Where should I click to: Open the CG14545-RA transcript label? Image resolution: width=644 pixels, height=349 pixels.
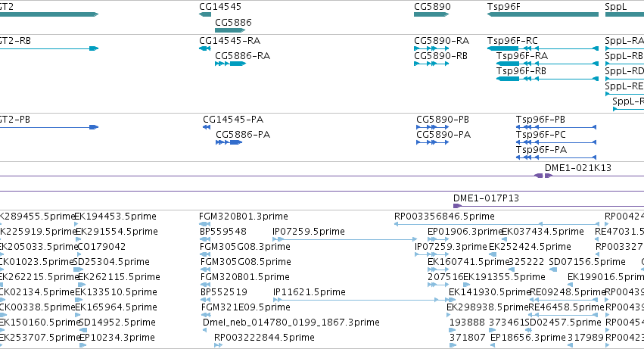coord(229,41)
